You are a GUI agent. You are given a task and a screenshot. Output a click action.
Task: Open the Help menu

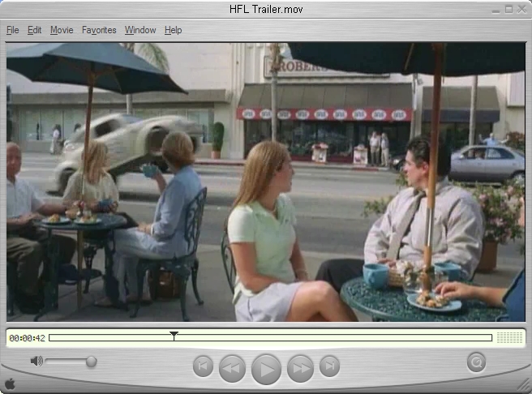tap(173, 30)
